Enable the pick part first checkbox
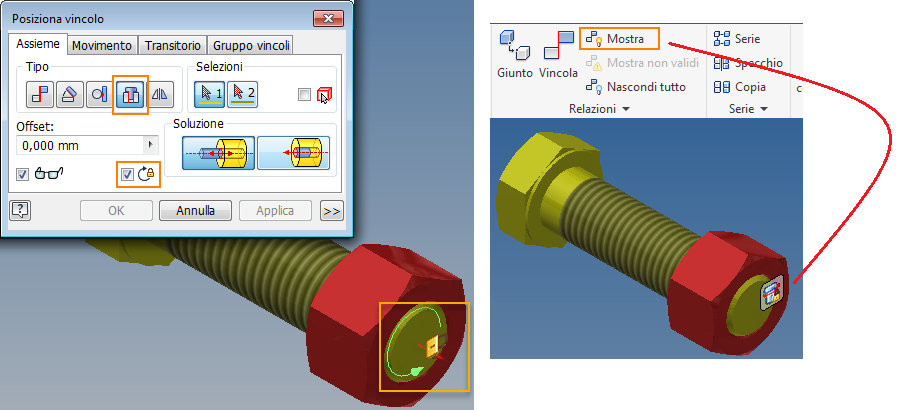Image resolution: width=915 pixels, height=410 pixels. click(x=304, y=94)
